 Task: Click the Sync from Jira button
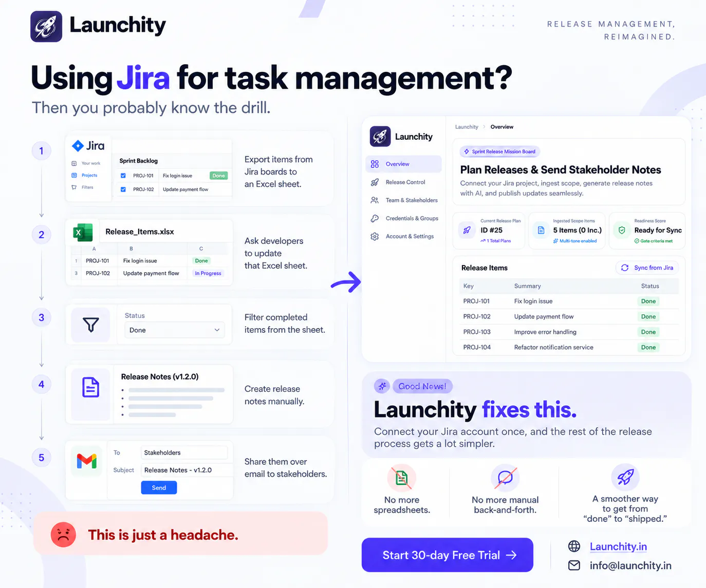(x=647, y=268)
